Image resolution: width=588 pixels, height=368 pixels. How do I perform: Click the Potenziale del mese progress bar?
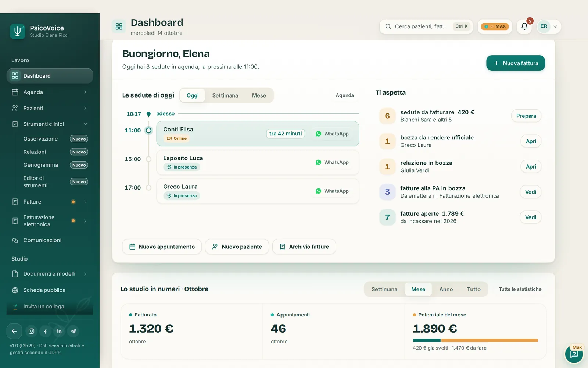475,340
